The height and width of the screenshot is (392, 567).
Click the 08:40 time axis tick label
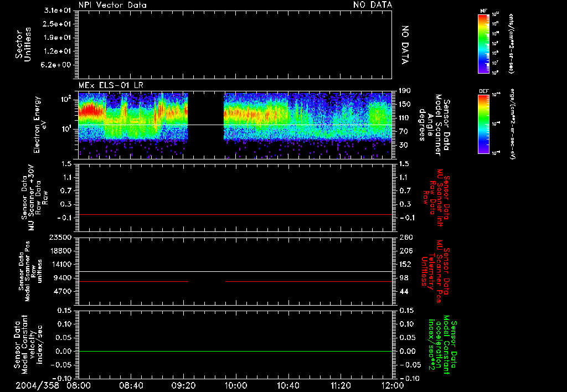(x=131, y=385)
